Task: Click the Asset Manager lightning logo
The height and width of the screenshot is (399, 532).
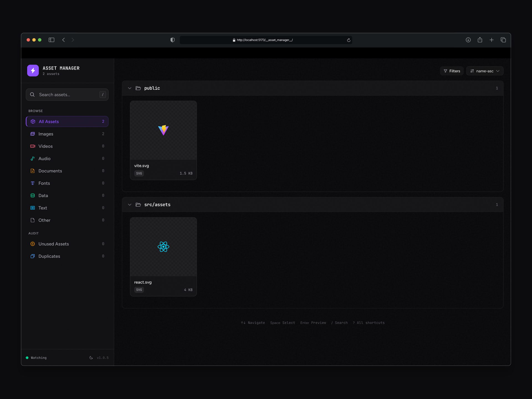Action: point(33,70)
